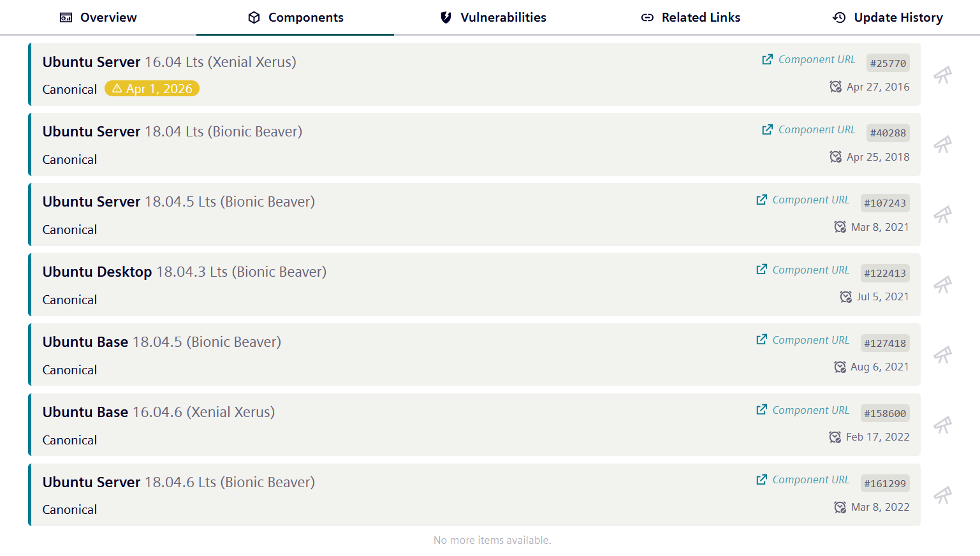Screen dimensions: 980x556
Task: Click telescope icon beside Ubuntu Base 16.04.6 row
Action: [942, 425]
